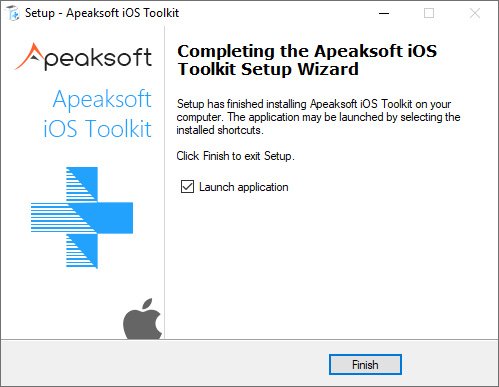Uncheck the Launch application checkbox

tap(187, 187)
